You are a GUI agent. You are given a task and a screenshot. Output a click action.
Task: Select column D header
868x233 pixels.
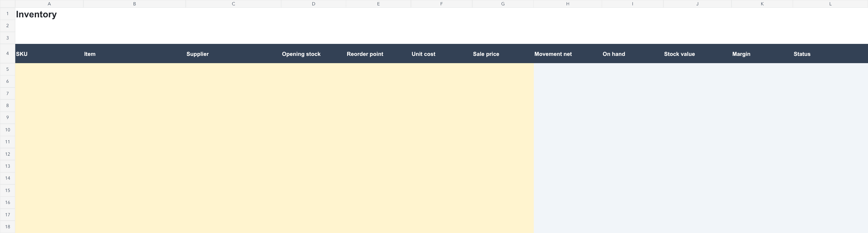(x=313, y=4)
